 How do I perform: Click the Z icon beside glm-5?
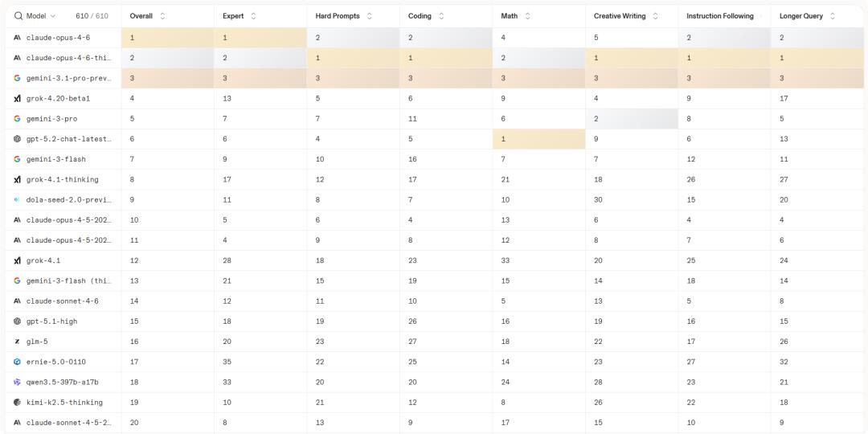click(x=17, y=342)
